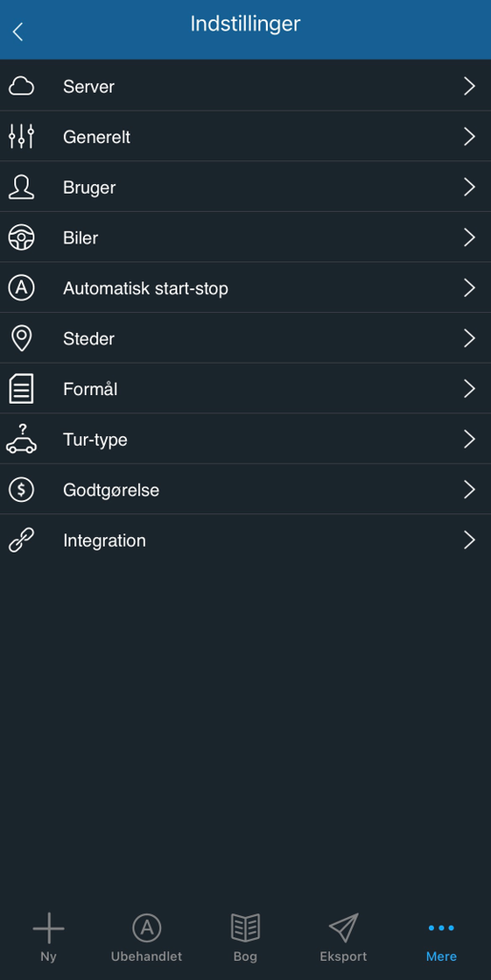Click the steering wheel icon for Biler
The height and width of the screenshot is (980, 491).
click(x=21, y=238)
